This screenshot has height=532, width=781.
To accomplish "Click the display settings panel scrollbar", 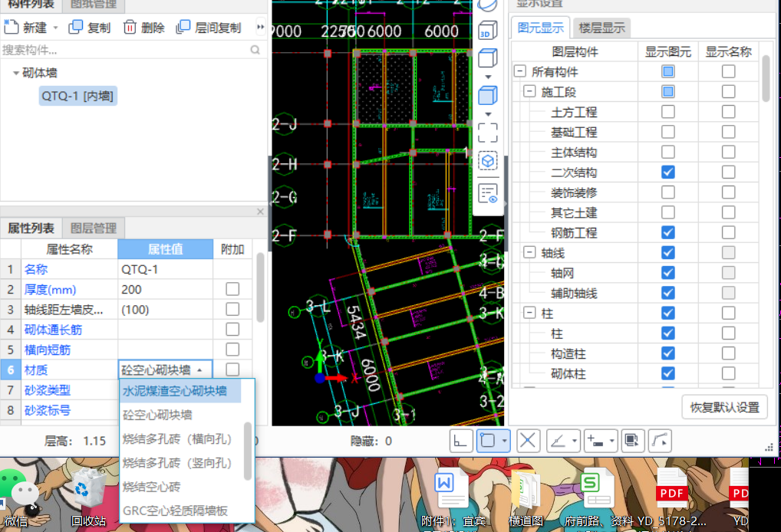I will click(766, 79).
